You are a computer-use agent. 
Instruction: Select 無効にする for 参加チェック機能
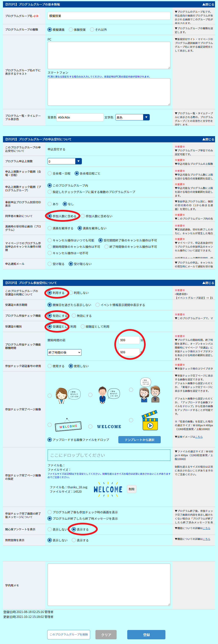[x=74, y=316]
